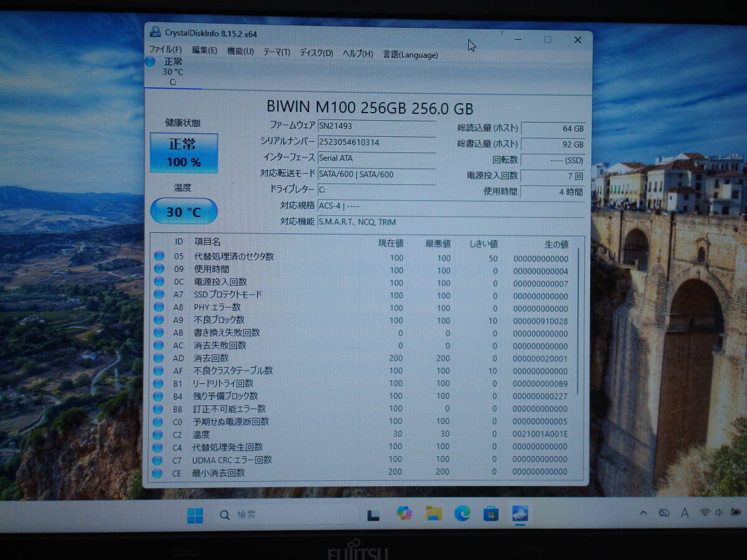Click the 生の値 column header
The image size is (747, 560).
556,245
